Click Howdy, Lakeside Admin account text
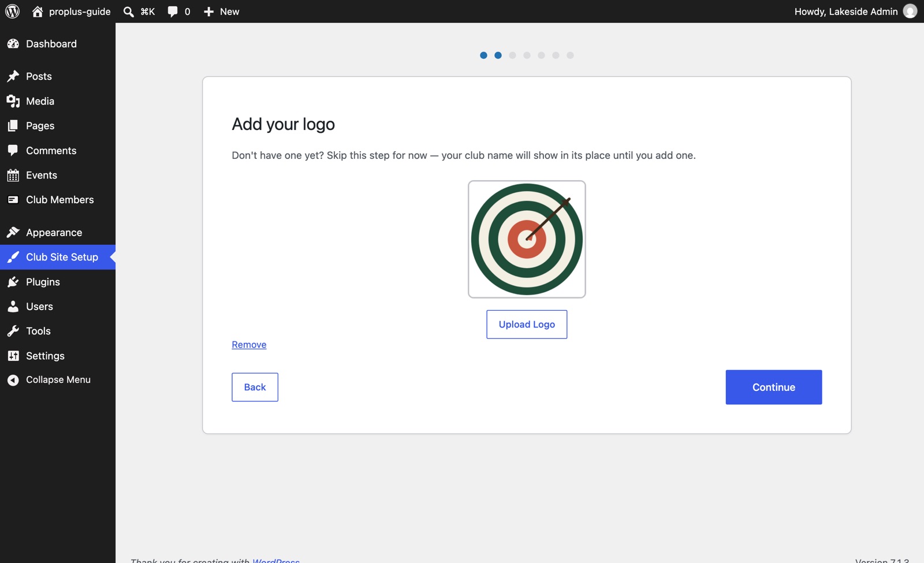Image resolution: width=924 pixels, height=563 pixels. coord(846,12)
